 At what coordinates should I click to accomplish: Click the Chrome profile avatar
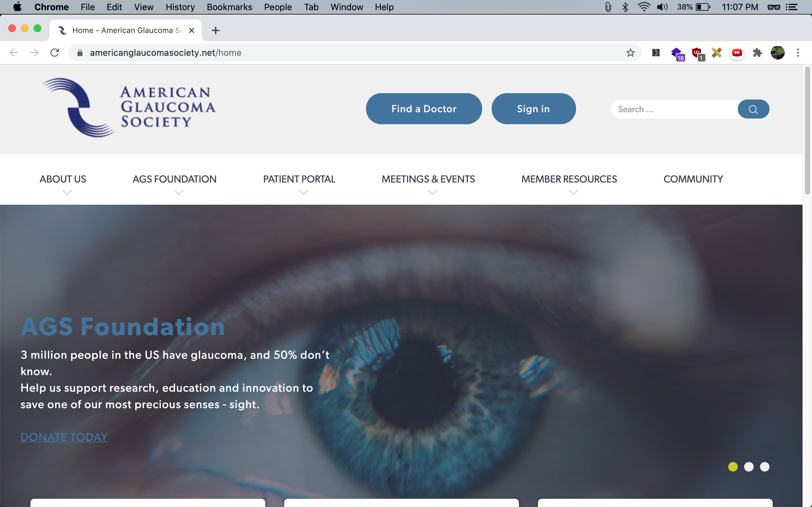[x=777, y=53]
